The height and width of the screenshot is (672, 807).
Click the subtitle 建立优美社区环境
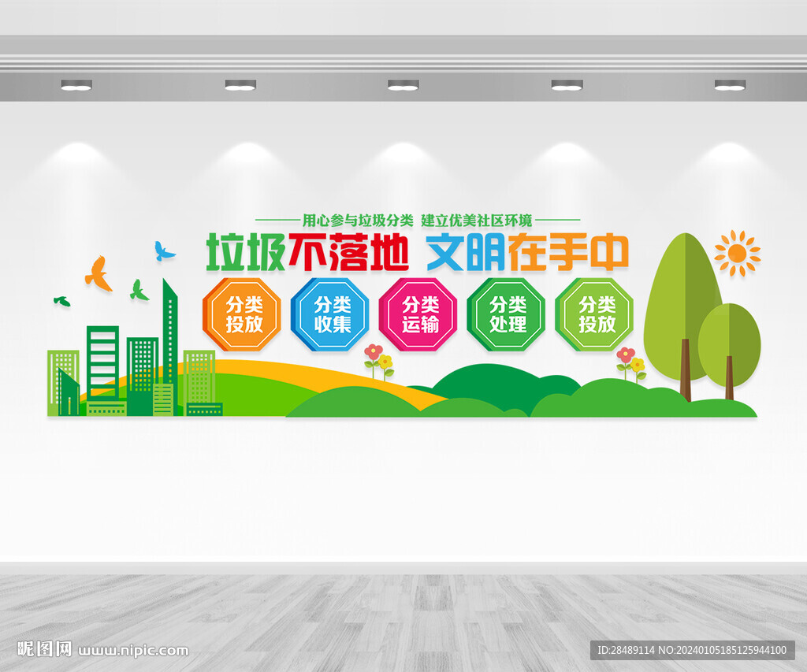477,221
